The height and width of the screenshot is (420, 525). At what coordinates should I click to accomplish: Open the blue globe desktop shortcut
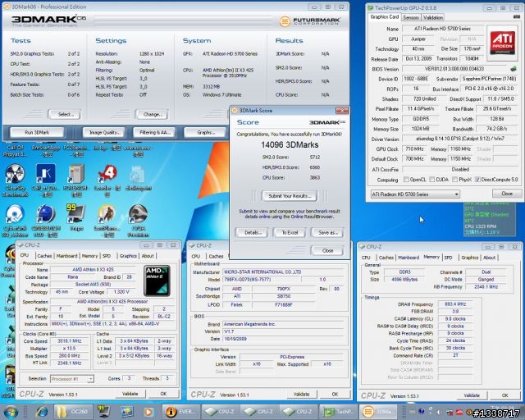point(46,214)
